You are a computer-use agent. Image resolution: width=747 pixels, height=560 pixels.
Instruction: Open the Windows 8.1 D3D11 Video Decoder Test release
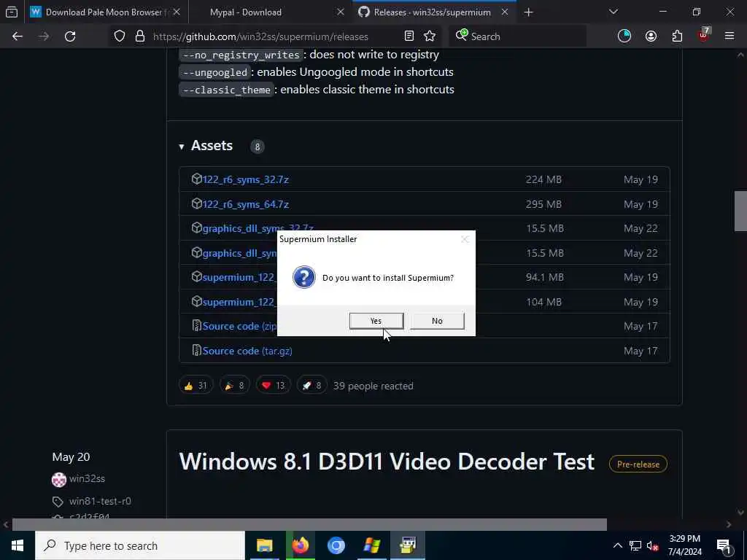(387, 462)
